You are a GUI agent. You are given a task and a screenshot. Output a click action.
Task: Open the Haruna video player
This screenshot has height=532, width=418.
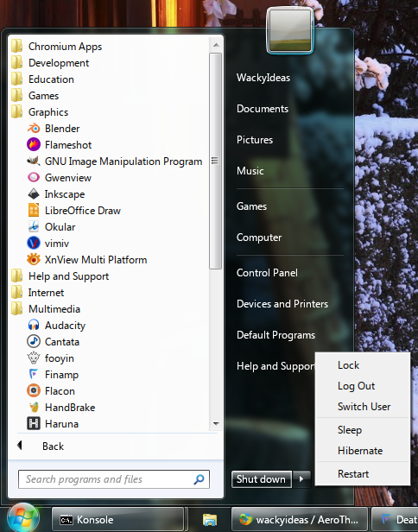coord(53,424)
